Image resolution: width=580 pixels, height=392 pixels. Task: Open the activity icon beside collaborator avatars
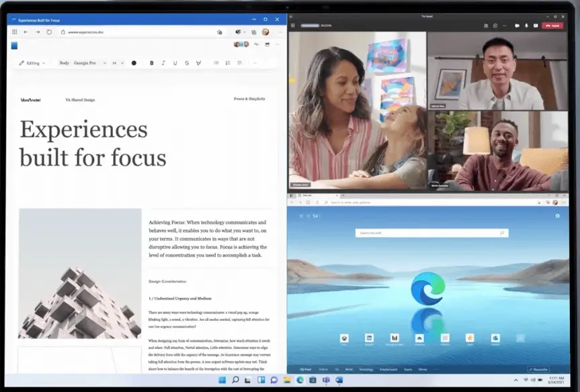pyautogui.click(x=256, y=44)
